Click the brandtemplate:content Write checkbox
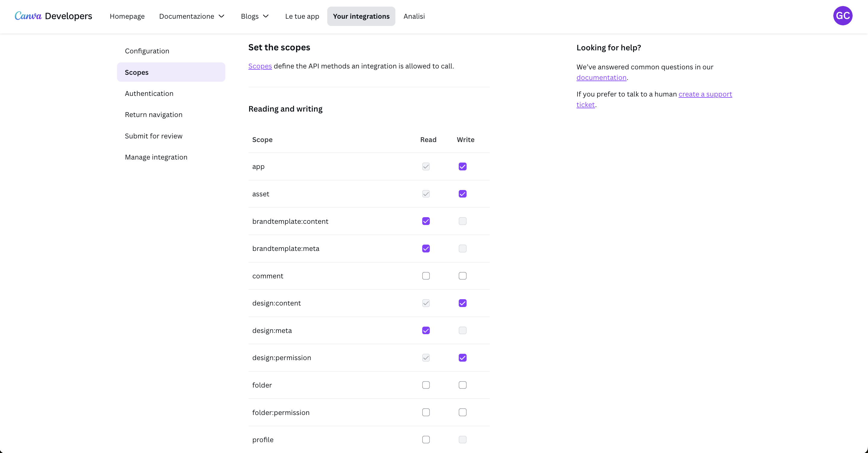 462,221
